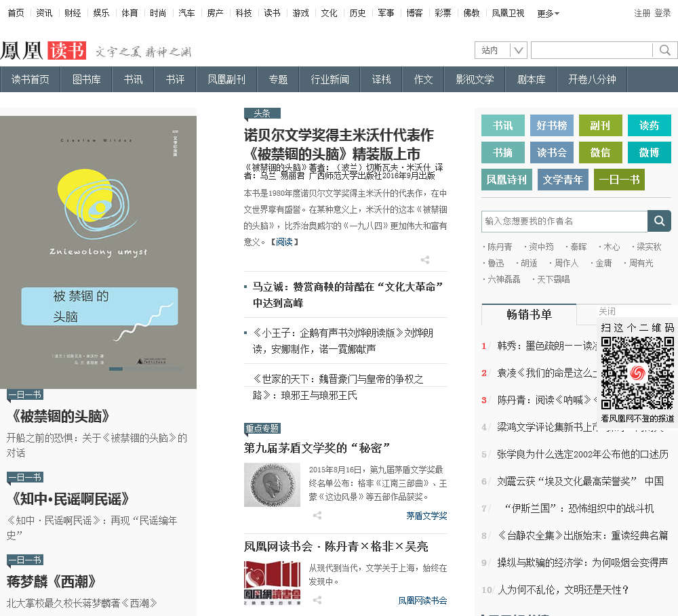The width and height of the screenshot is (678, 616).
Task: Click the 凤凰读书 logo
Action: (x=43, y=51)
